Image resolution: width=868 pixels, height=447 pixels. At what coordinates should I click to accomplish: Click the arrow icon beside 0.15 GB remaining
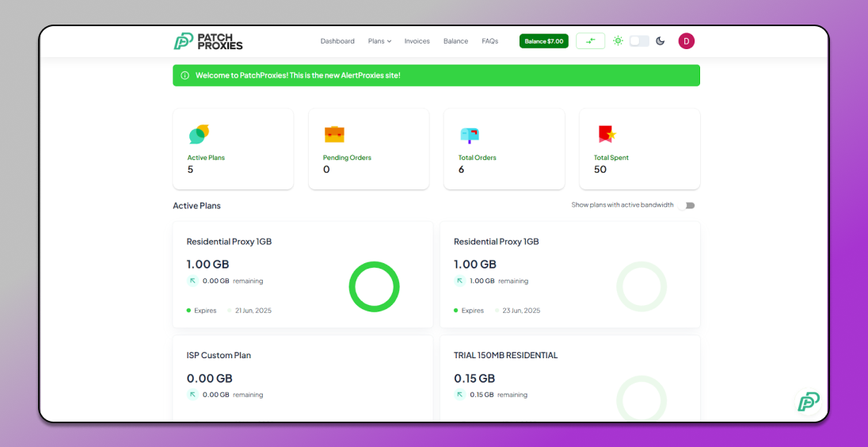coord(460,395)
